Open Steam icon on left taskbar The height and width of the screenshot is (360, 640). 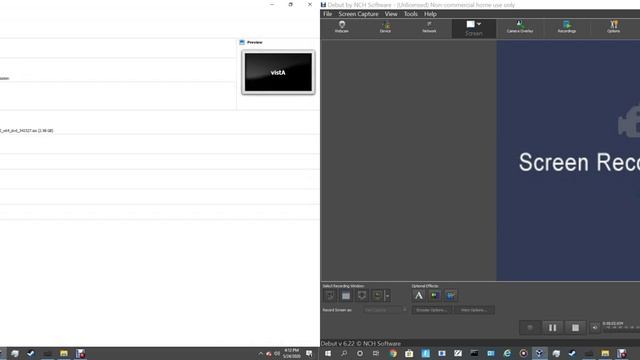[x=31, y=353]
